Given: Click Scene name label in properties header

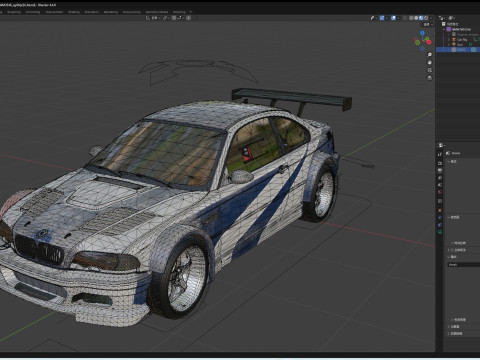Looking at the screenshot, I should (456, 153).
